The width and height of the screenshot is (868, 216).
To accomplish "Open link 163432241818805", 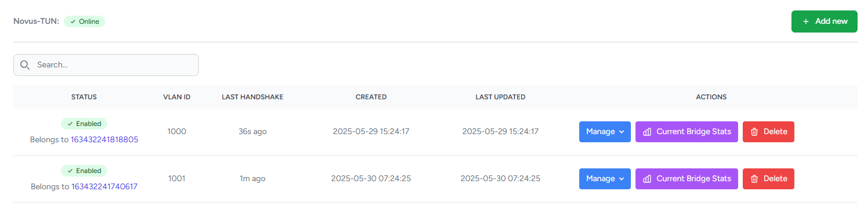I will (x=104, y=140).
